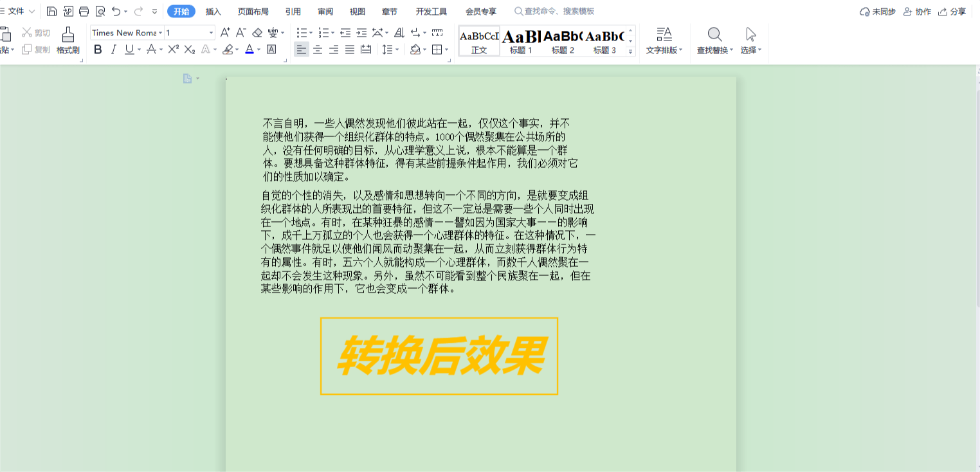Apply superscript X² formatting

pos(173,50)
